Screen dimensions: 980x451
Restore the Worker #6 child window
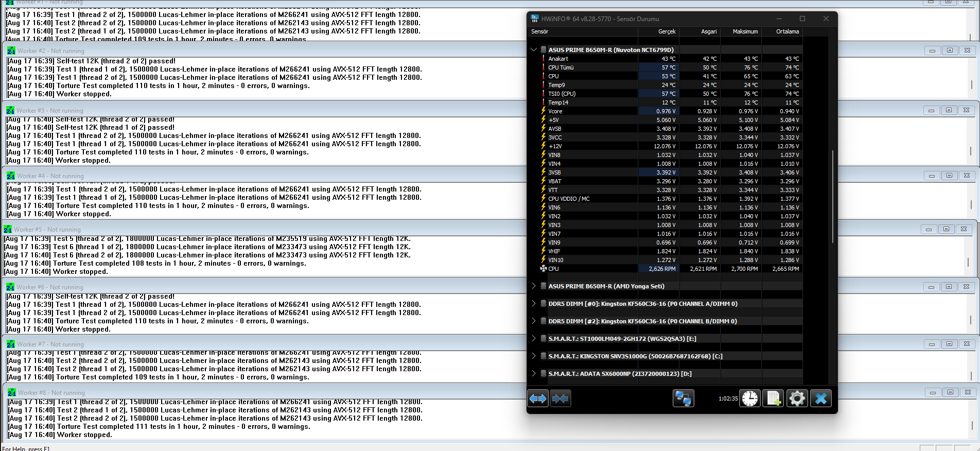tap(949, 287)
